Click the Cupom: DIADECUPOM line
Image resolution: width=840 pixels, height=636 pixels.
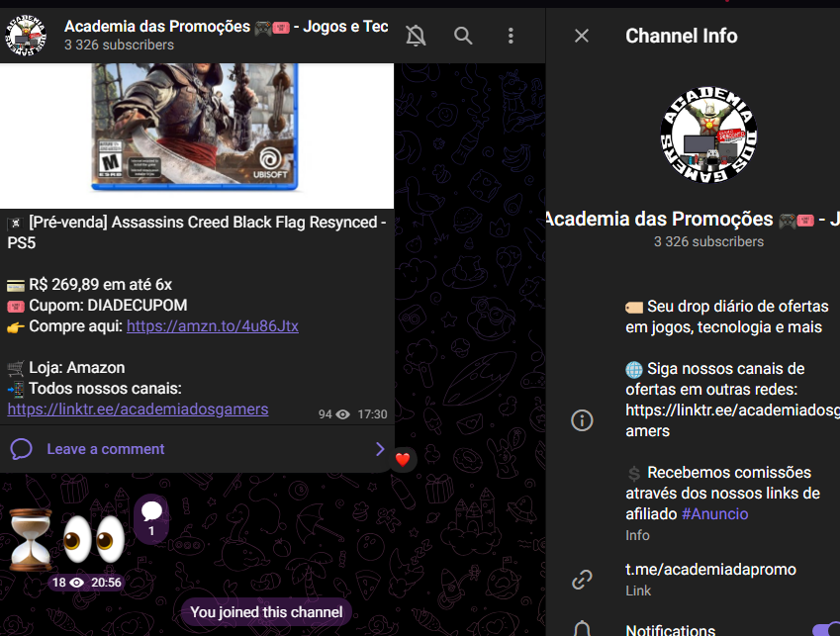coord(97,306)
